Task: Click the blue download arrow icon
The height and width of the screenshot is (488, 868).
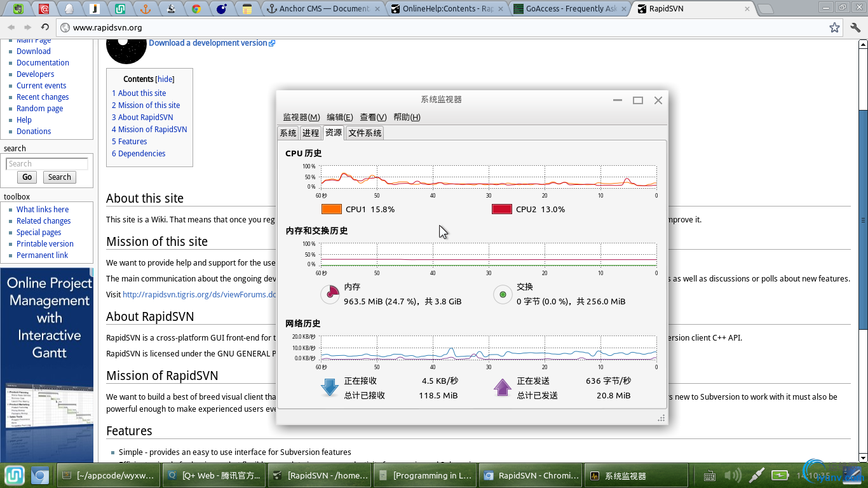Action: [330, 388]
